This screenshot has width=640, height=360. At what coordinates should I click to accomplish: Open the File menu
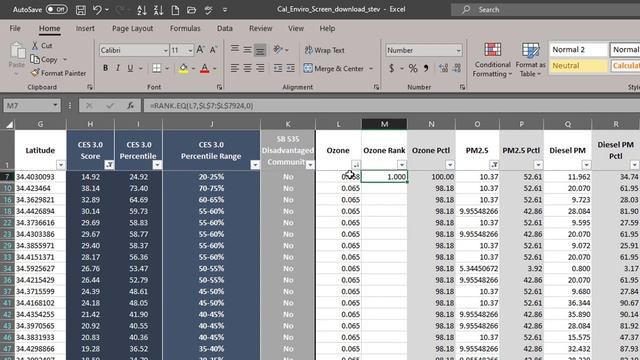[15, 28]
